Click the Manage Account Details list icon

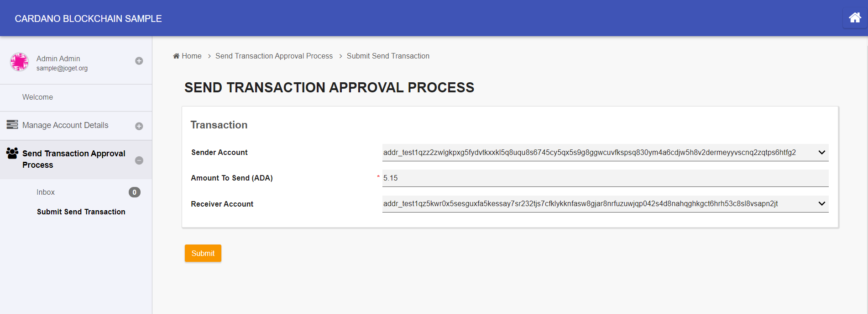[x=12, y=124]
